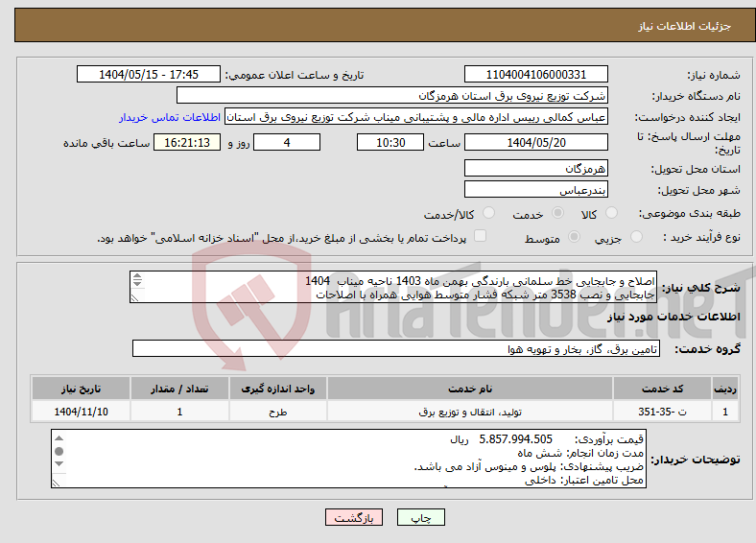The width and height of the screenshot is (756, 543).
Task: Click the اطلاعات خدمات مورد نیاز heading
Action: 673,317
